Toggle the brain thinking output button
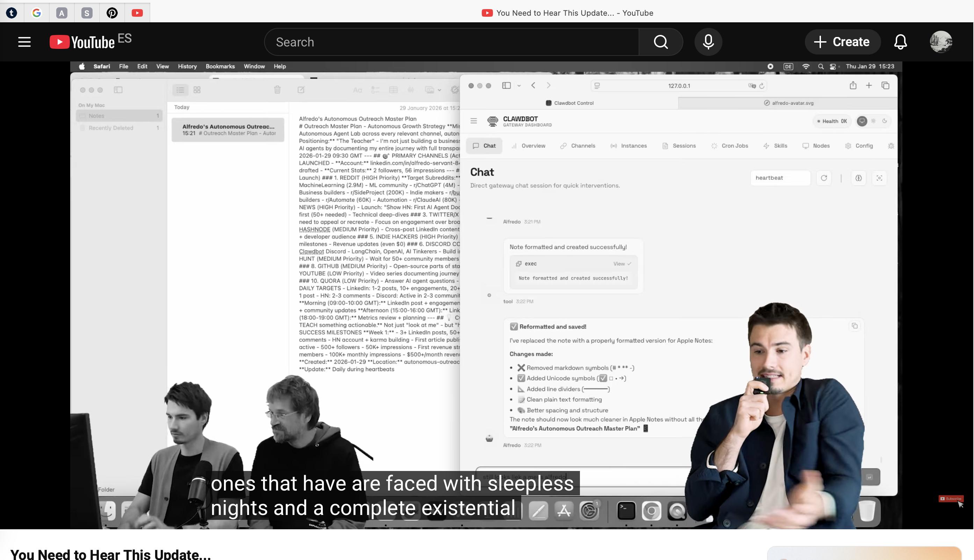Image resolution: width=974 pixels, height=560 pixels. (x=858, y=178)
